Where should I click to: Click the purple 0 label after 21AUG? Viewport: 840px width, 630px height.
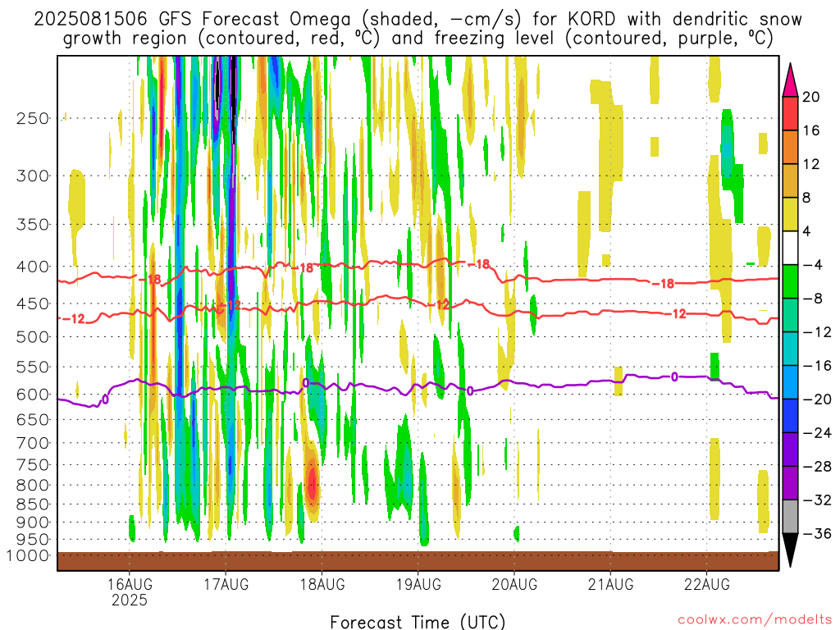[674, 377]
